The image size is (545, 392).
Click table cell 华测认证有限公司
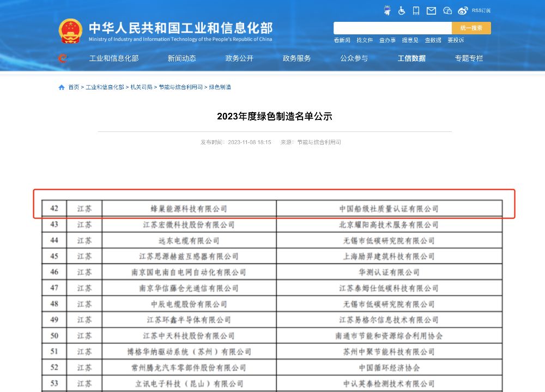389,273
